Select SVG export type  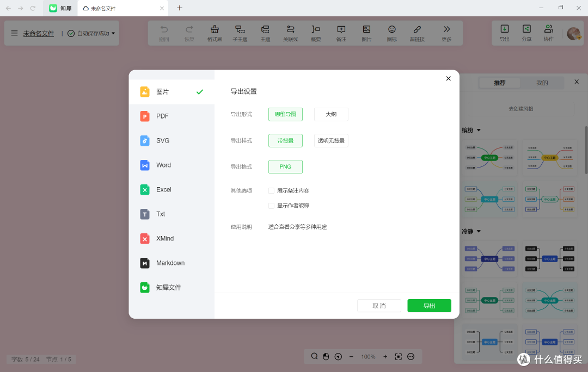point(171,140)
